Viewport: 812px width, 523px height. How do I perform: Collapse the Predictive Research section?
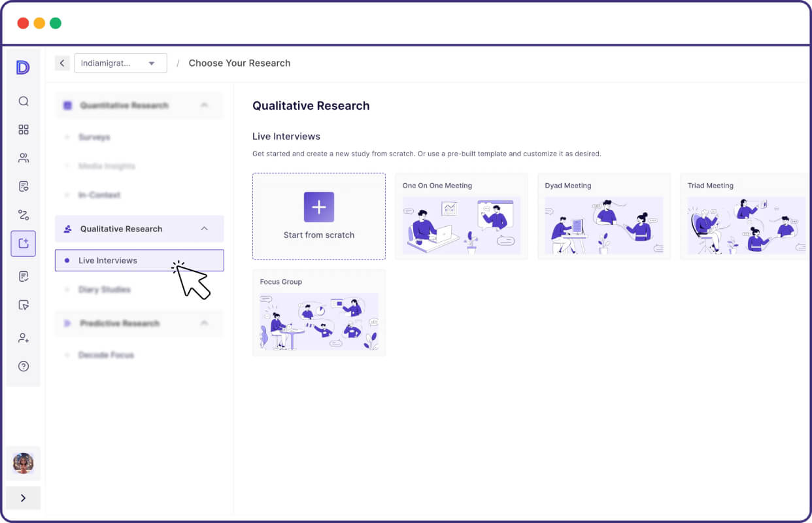tap(204, 323)
